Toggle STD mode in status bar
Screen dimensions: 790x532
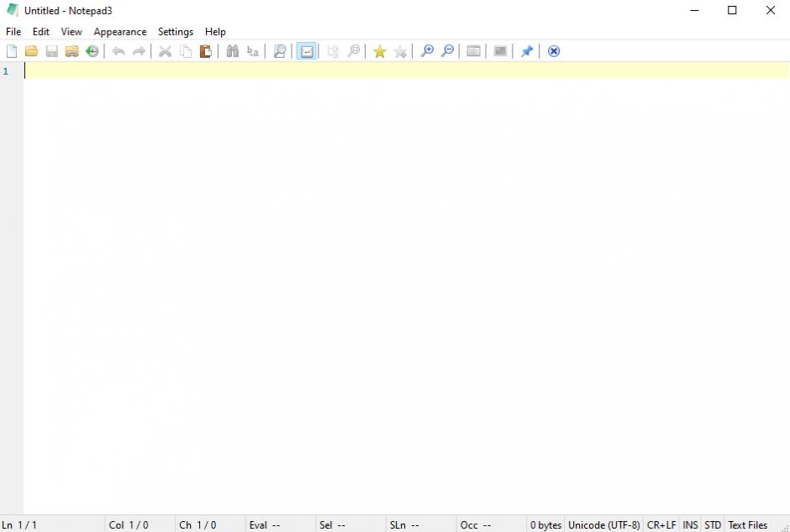click(713, 525)
